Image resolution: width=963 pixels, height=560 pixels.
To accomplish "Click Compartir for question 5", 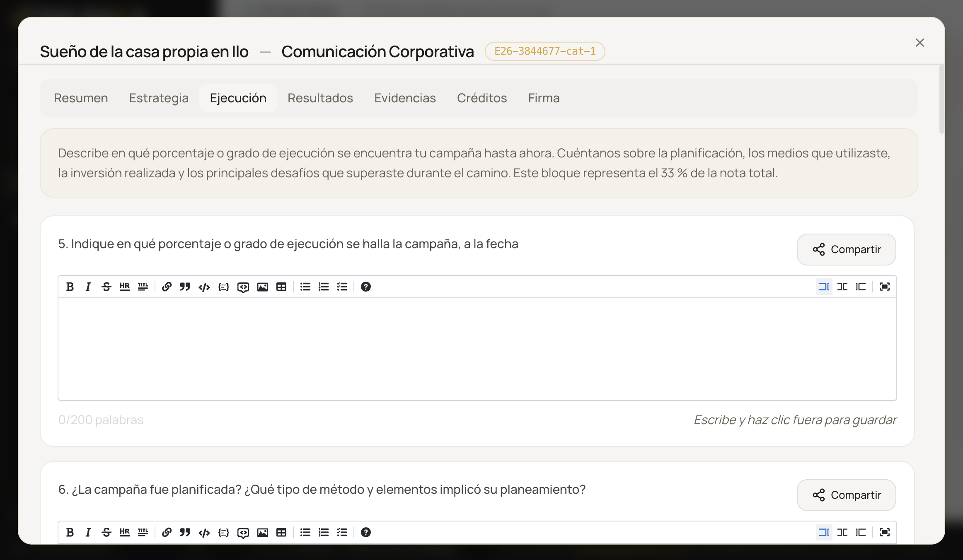I will pos(847,249).
